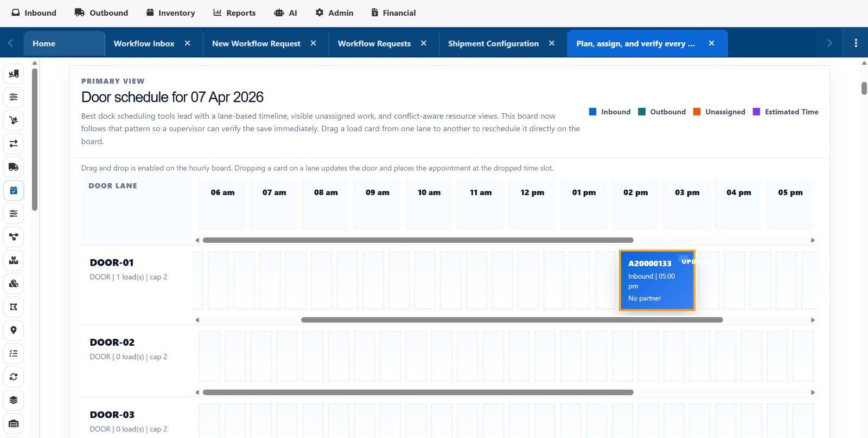Open the Reports menu
This screenshot has height=438, width=868.
coord(234,13)
